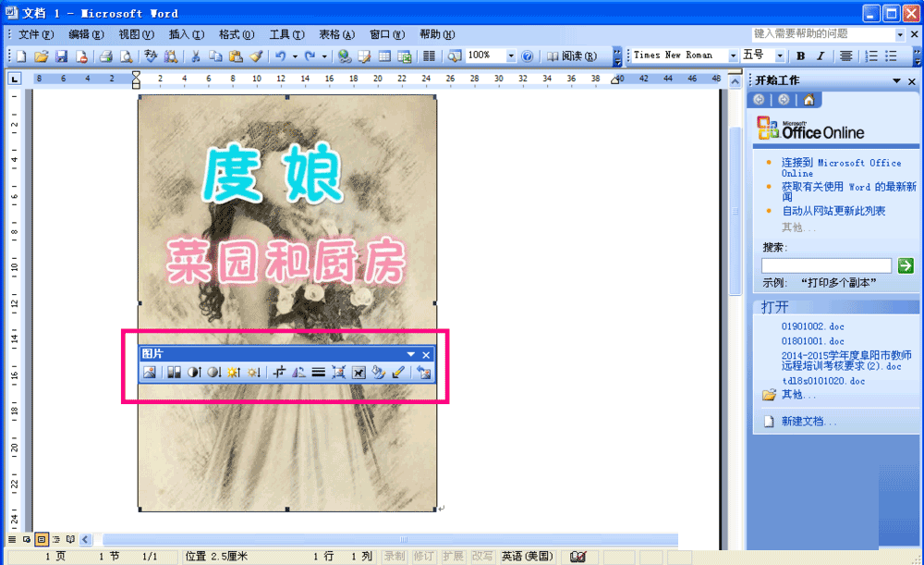Toggle Bold formatting button
Viewport: 924px width, 565px height.
(x=801, y=56)
